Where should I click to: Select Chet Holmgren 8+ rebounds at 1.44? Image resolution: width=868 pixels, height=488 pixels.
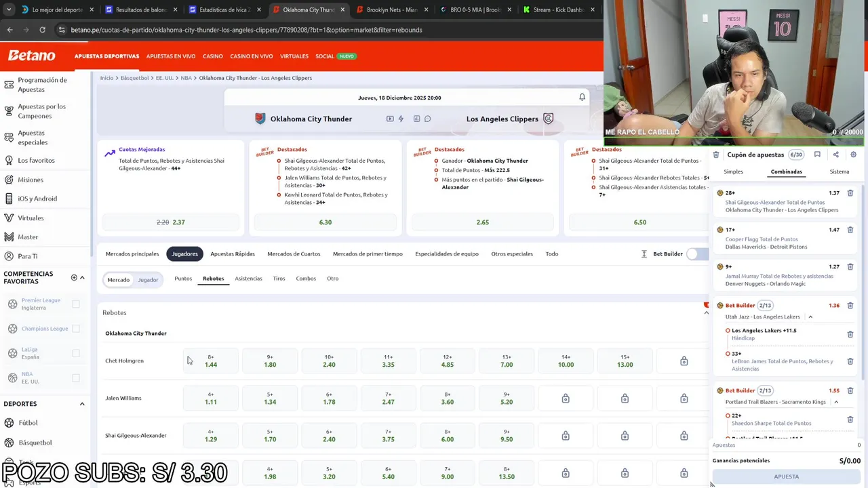(x=211, y=361)
